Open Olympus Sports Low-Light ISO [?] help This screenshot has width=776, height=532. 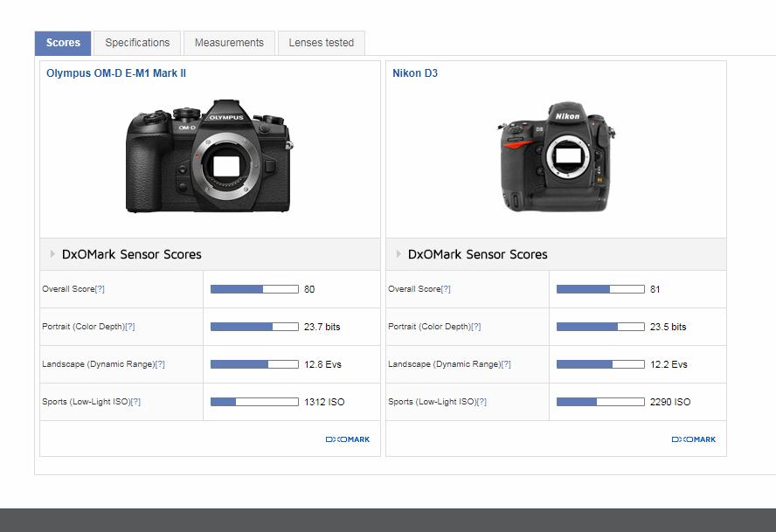[135, 402]
